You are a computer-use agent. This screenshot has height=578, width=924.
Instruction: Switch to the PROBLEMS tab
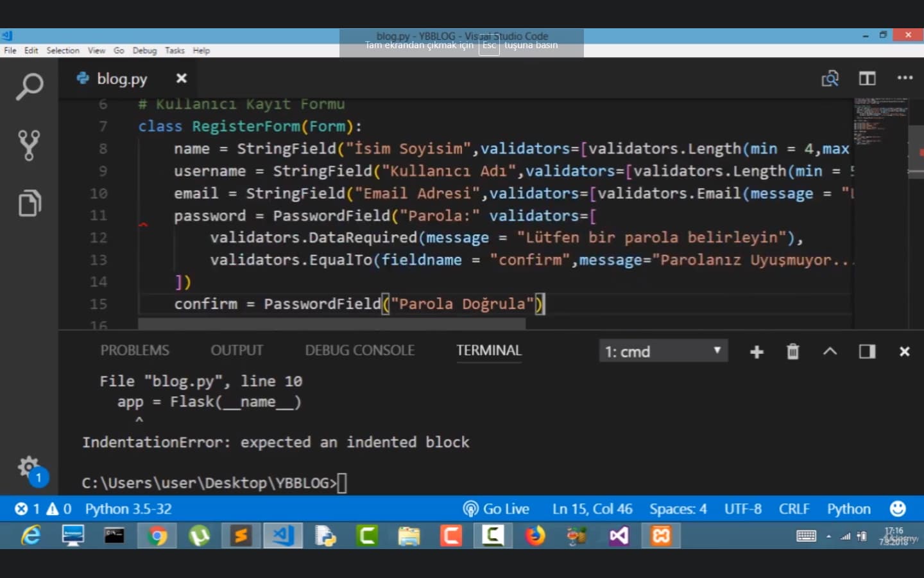[x=135, y=351]
